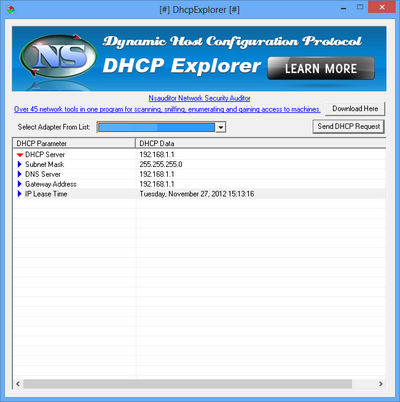Open the Nsauditor Network Security Auditor link

click(x=199, y=98)
